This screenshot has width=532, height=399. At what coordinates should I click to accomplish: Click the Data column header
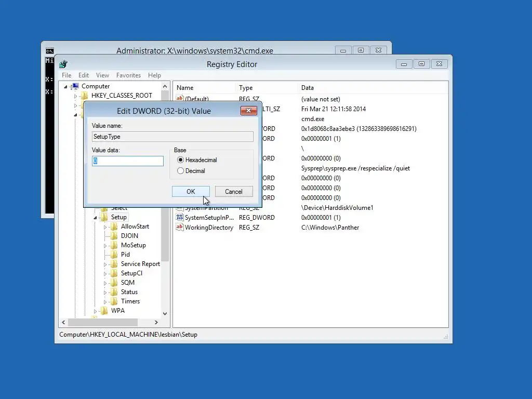coord(373,87)
